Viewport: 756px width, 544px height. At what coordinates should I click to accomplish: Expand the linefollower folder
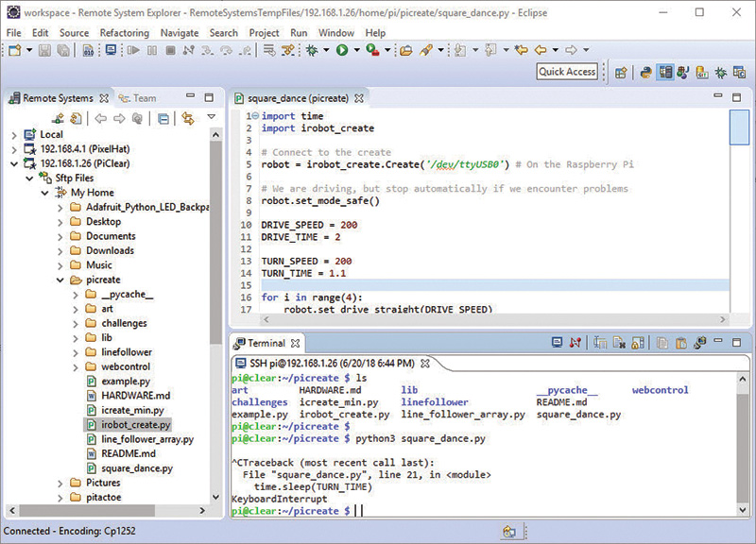tap(76, 352)
